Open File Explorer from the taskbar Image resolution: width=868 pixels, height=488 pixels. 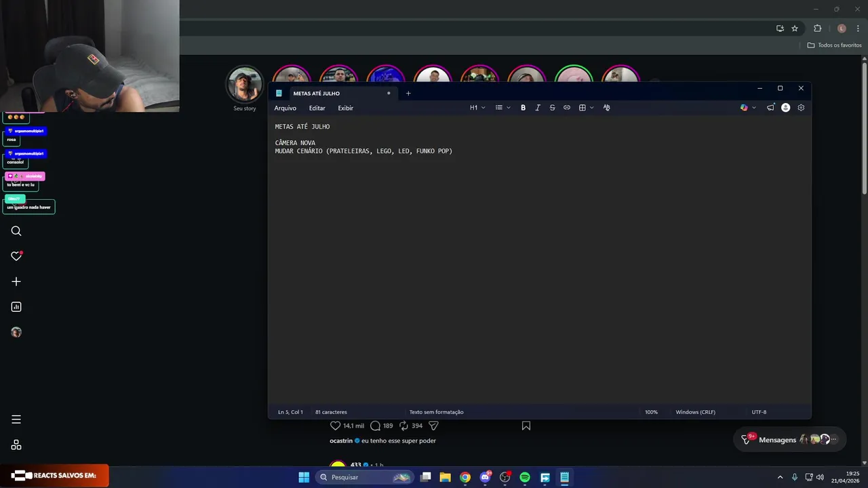coord(445,477)
